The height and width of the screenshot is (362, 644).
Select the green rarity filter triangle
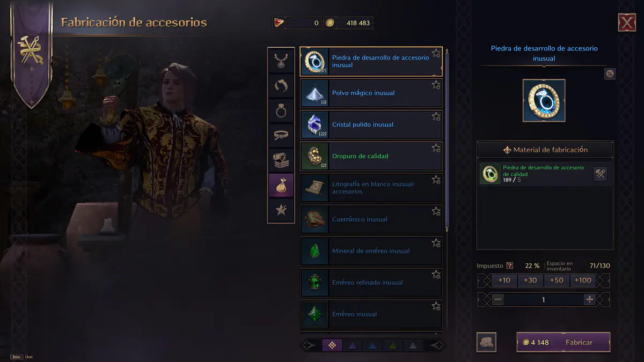(393, 345)
